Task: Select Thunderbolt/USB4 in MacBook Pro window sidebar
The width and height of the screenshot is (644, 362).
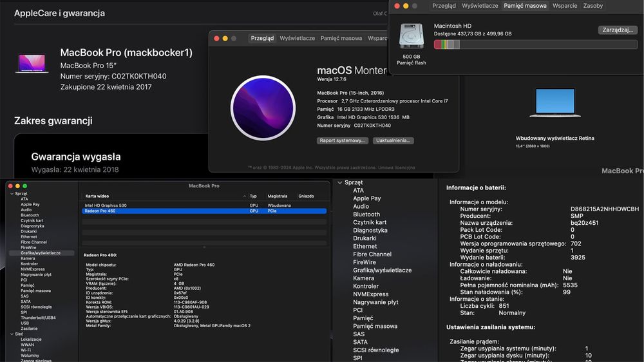Action: point(38,318)
